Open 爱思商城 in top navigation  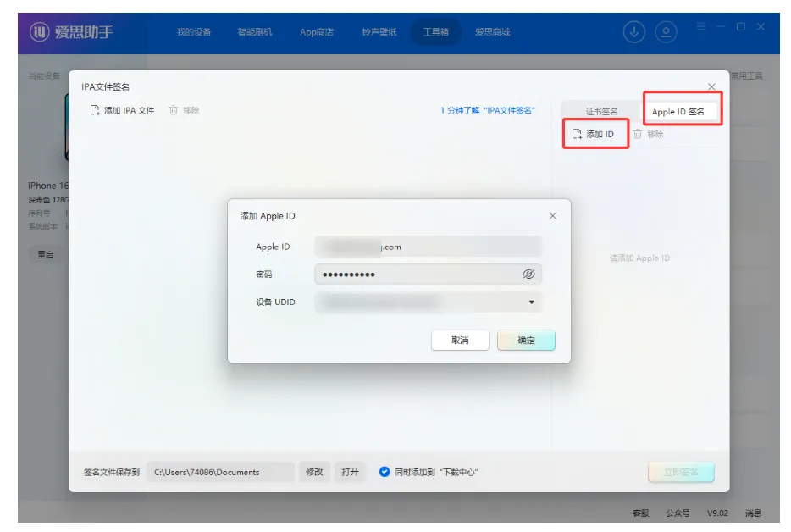pyautogui.click(x=492, y=32)
